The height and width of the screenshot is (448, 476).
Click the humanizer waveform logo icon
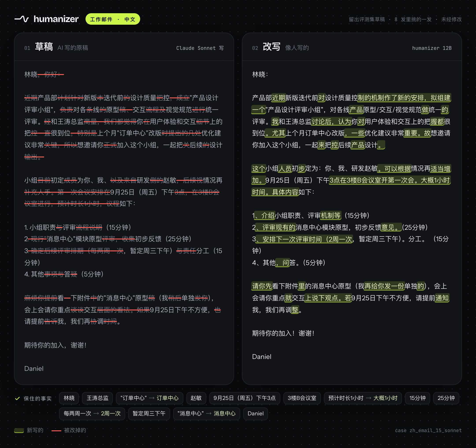(x=22, y=19)
